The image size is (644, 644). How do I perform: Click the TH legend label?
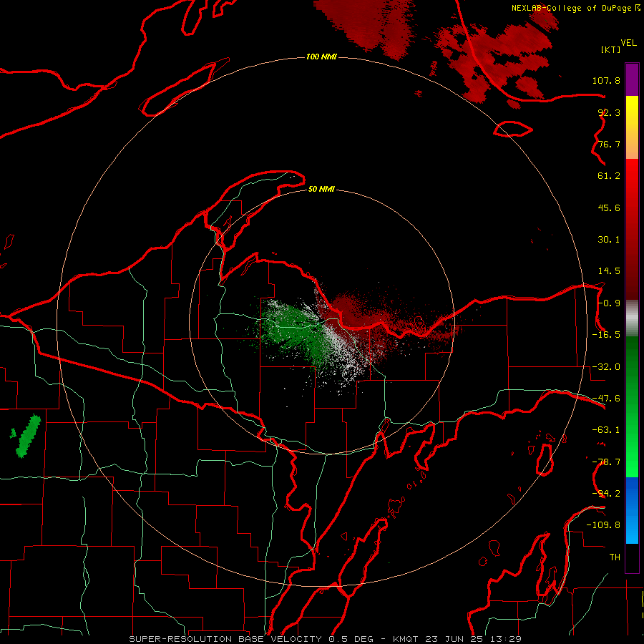(615, 557)
